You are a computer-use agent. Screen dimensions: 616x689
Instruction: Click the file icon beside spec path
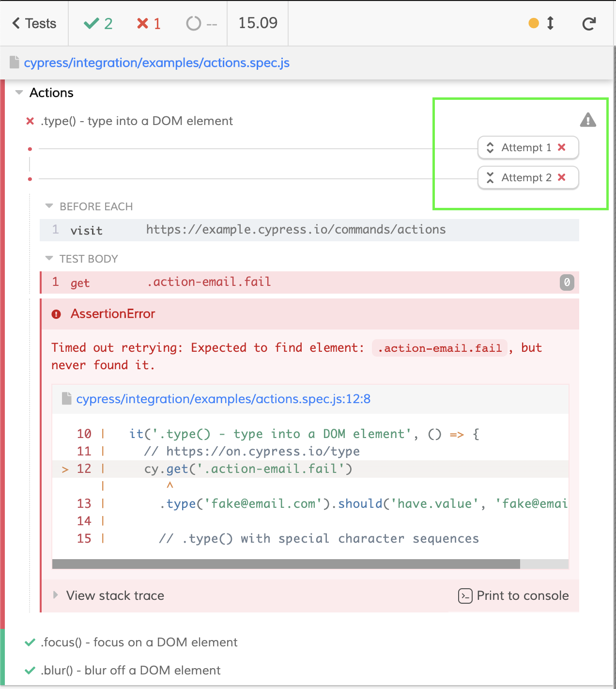pos(15,63)
